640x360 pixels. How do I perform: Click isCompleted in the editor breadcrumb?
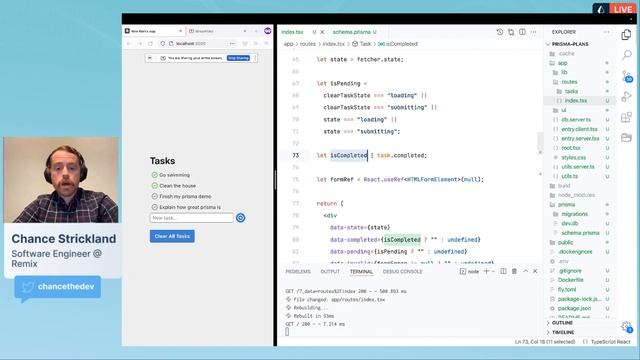(401, 44)
